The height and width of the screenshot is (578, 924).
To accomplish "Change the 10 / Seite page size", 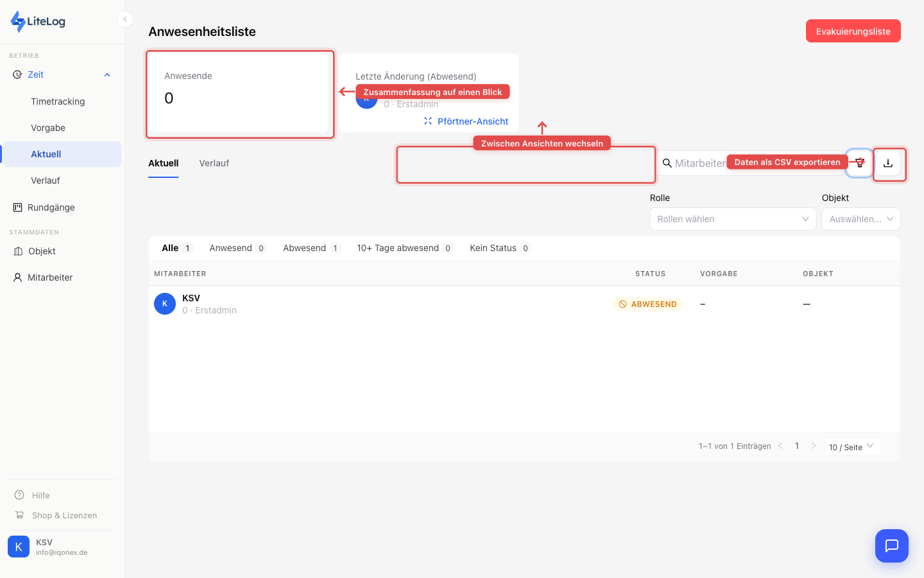I will 851,447.
